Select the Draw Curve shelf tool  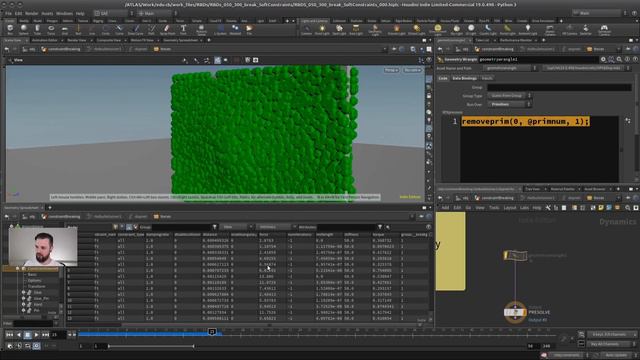(136, 29)
